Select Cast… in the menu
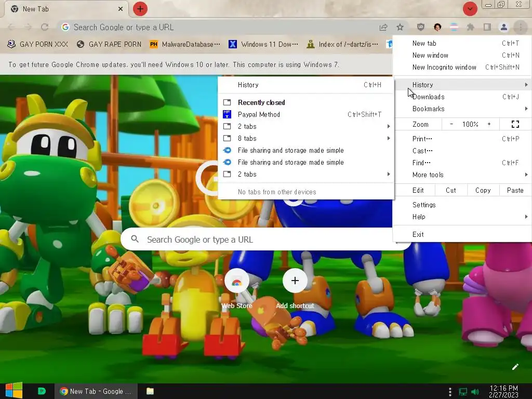This screenshot has height=399, width=532. [462, 151]
